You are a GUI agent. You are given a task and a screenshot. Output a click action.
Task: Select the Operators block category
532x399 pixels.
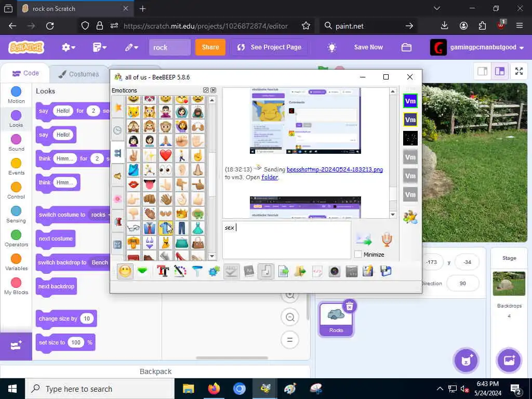16,238
